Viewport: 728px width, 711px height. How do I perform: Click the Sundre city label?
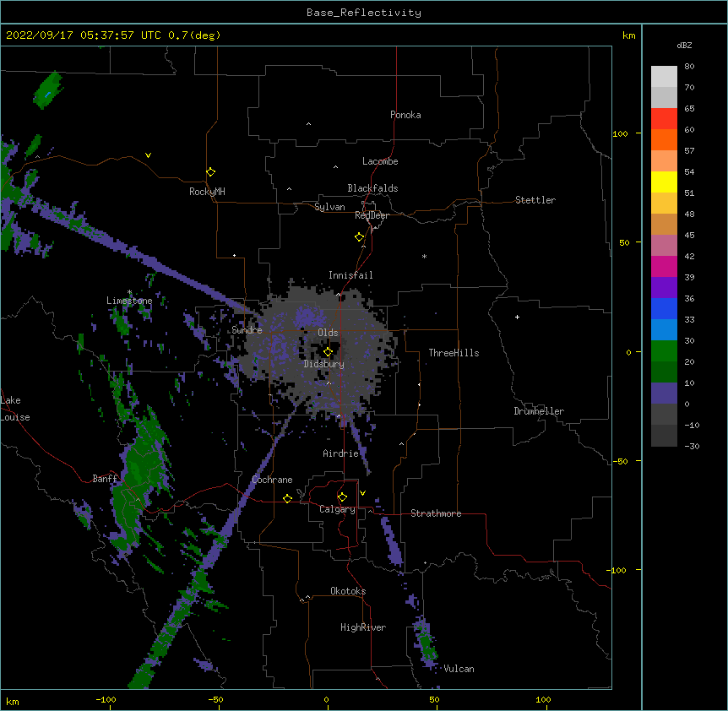247,330
